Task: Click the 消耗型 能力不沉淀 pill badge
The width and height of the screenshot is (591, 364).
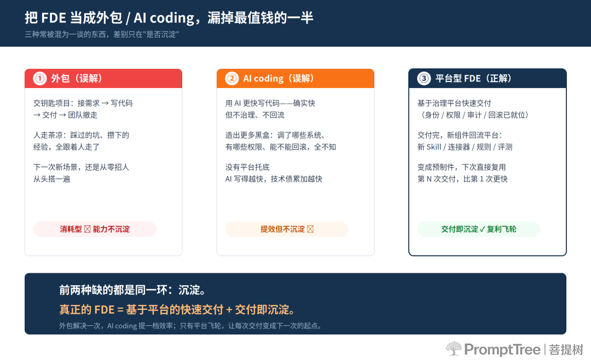Action: coord(95,229)
